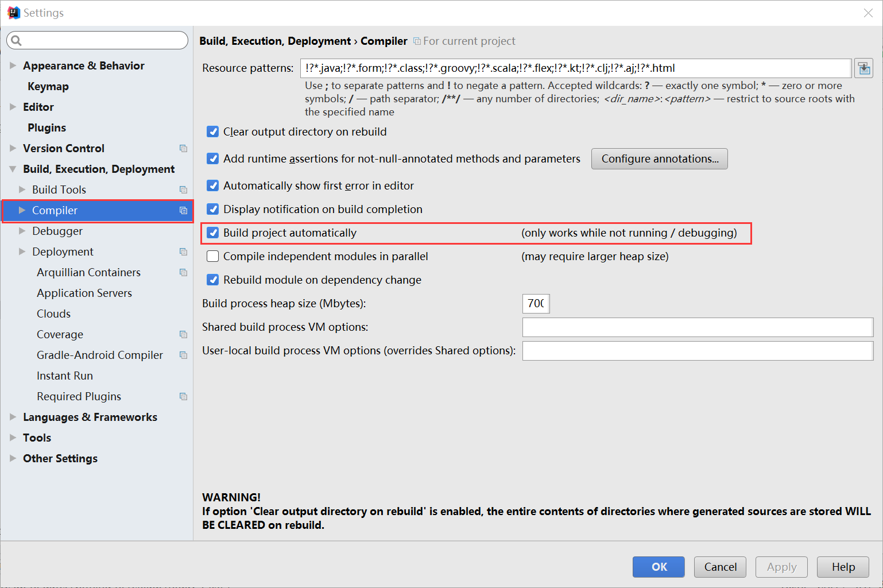Click the Apply button
The image size is (883, 588).
[781, 567]
